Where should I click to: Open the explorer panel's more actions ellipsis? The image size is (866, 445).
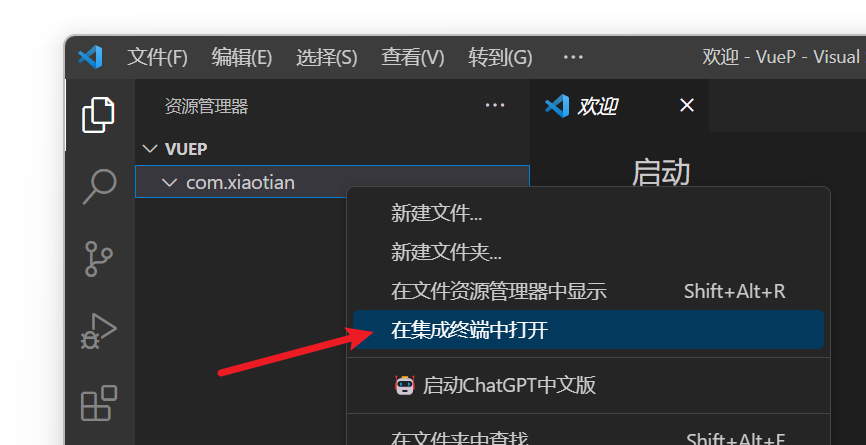[x=495, y=105]
